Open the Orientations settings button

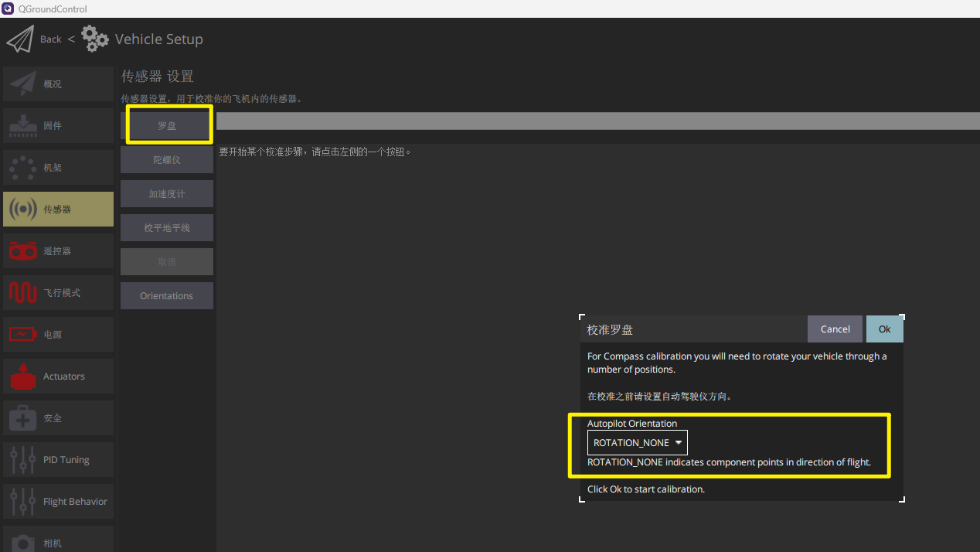pos(167,296)
